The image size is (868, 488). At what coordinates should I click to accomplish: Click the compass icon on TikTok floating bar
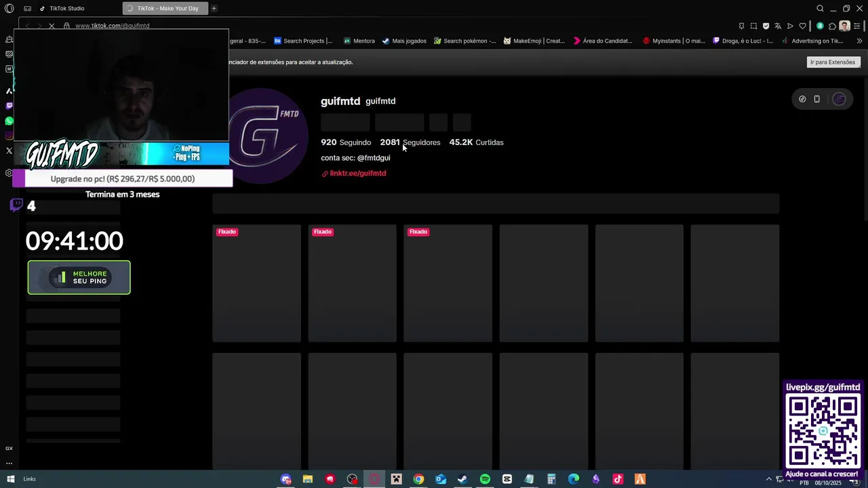tap(802, 99)
